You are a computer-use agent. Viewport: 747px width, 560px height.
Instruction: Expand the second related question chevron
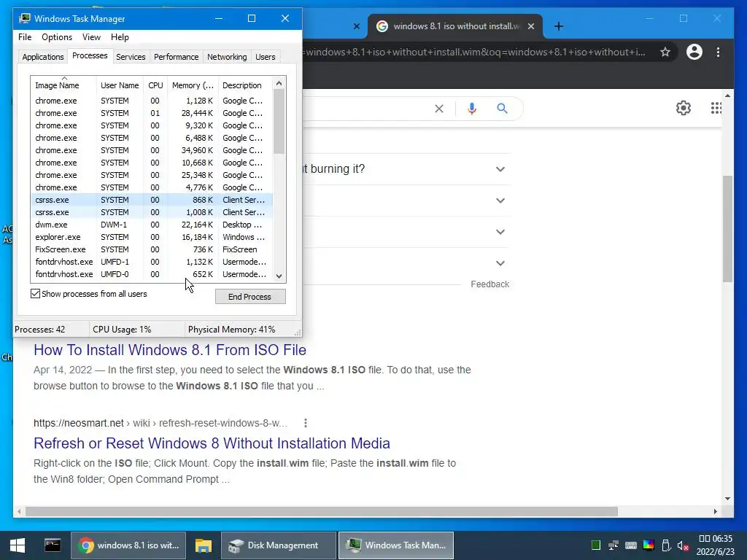[x=500, y=201]
